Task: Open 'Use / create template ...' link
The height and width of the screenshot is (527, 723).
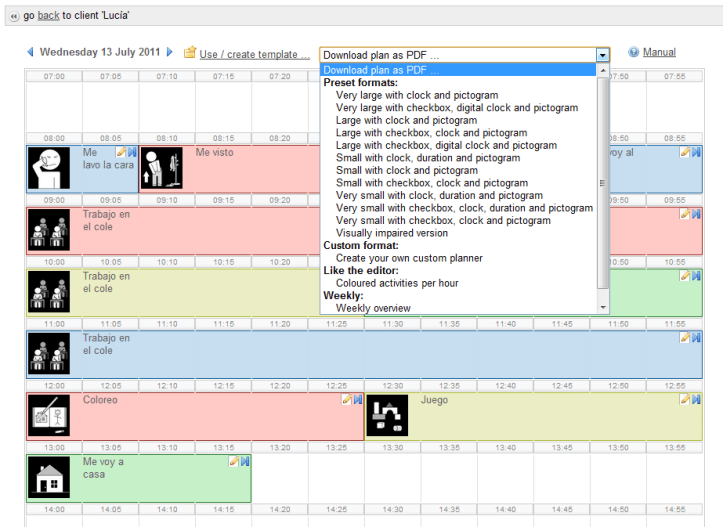Action: click(254, 54)
